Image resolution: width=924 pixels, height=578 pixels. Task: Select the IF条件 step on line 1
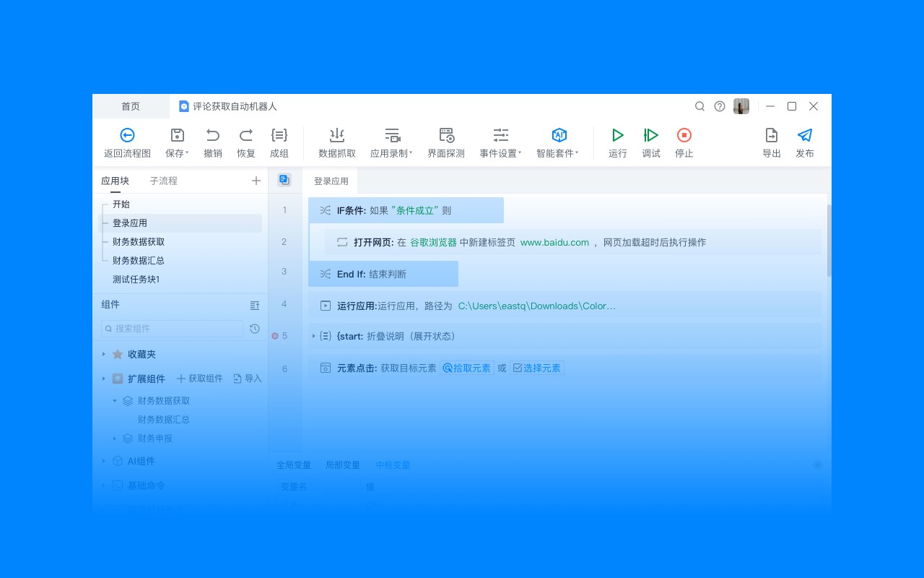[406, 210]
